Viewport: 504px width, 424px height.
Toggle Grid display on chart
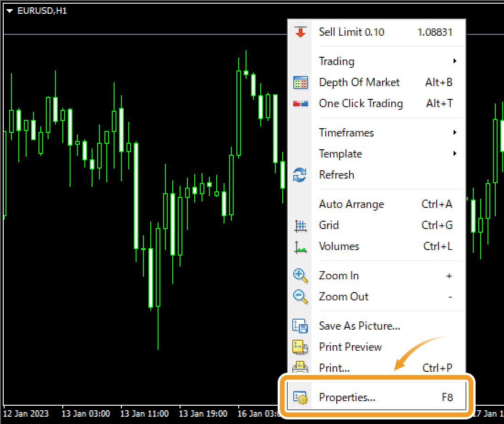click(x=329, y=225)
